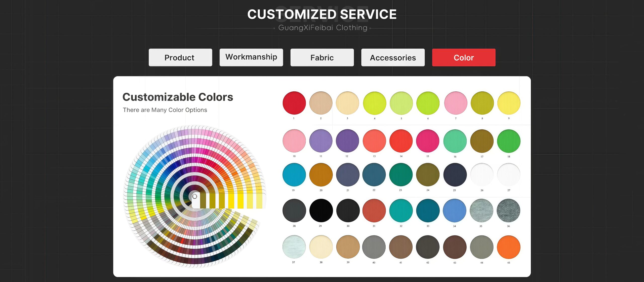Viewport: 644px width, 282px height.
Task: Pick red color swatch number 1
Action: coord(294,103)
